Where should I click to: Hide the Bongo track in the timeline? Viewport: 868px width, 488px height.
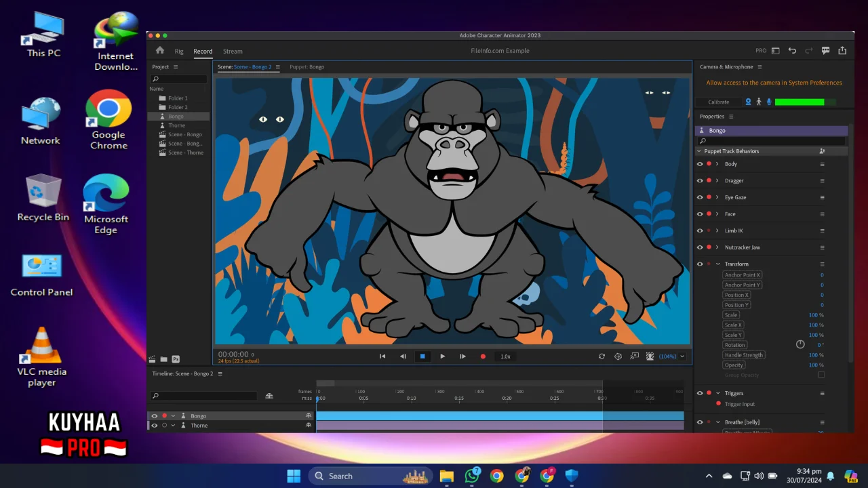click(x=154, y=416)
